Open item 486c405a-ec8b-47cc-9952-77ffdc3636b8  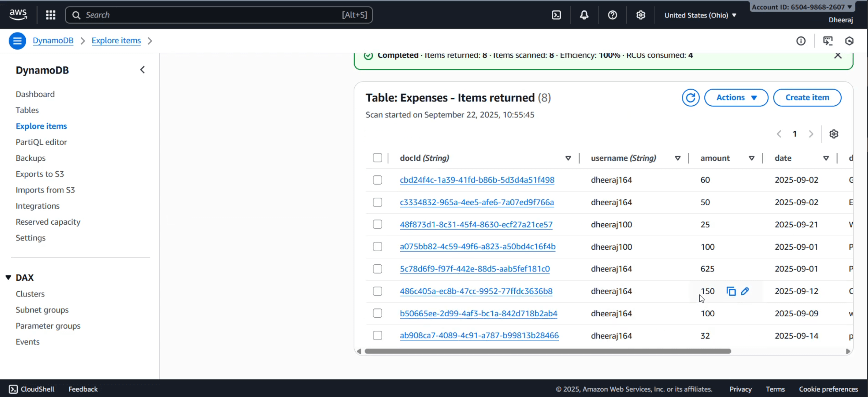[476, 291]
